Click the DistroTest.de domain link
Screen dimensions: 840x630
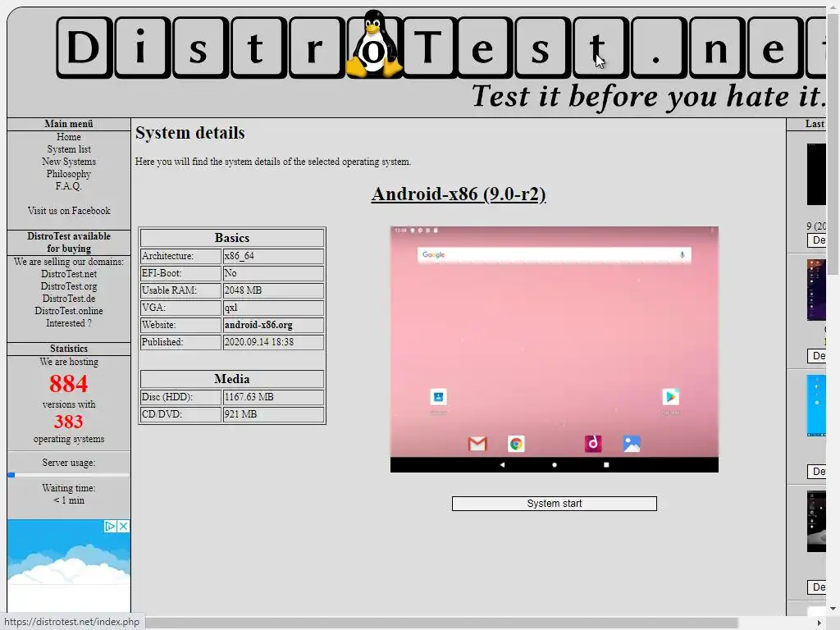click(x=69, y=299)
